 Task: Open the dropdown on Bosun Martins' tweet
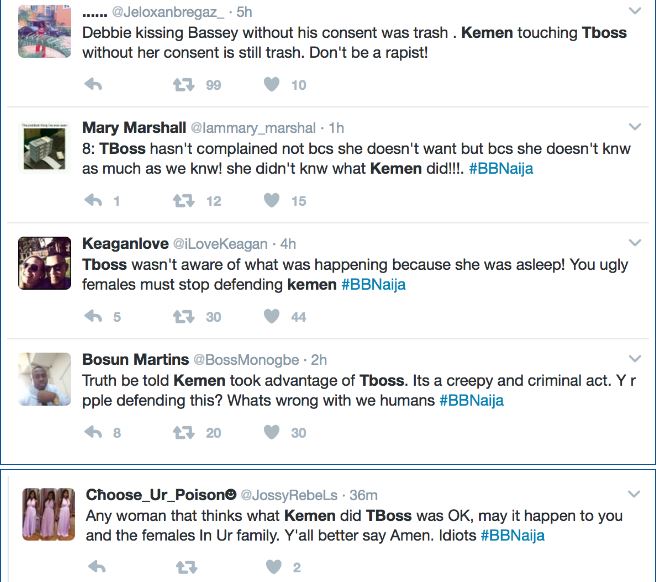tap(634, 359)
